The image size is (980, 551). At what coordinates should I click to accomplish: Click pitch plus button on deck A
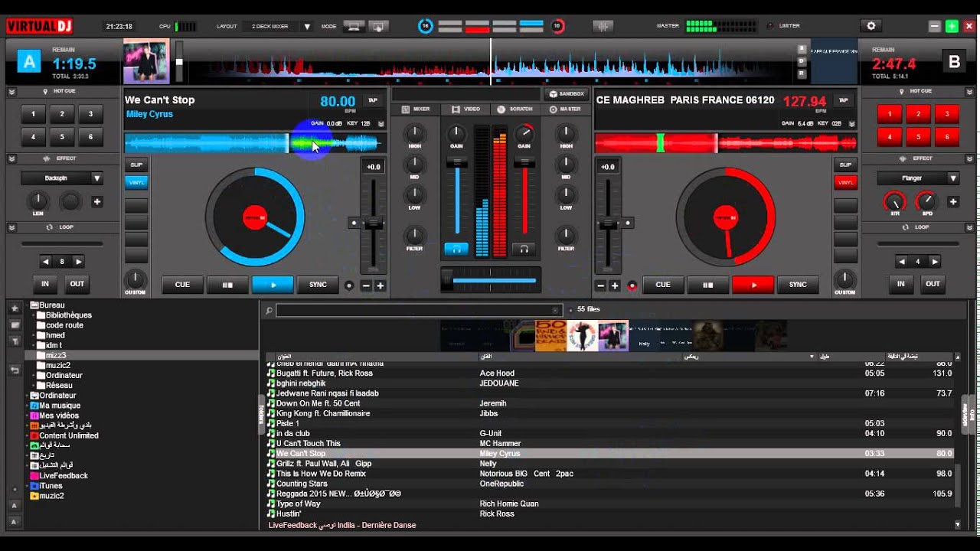click(x=380, y=285)
